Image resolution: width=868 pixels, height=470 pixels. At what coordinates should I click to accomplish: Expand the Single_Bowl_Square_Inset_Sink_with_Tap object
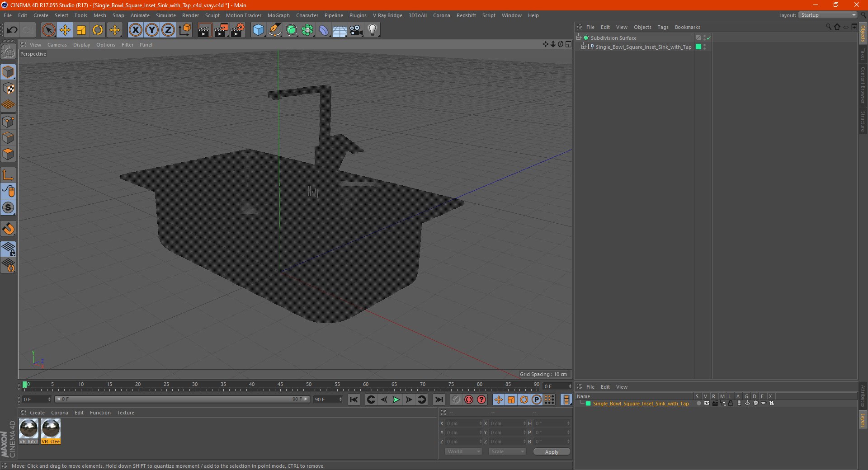(583, 47)
